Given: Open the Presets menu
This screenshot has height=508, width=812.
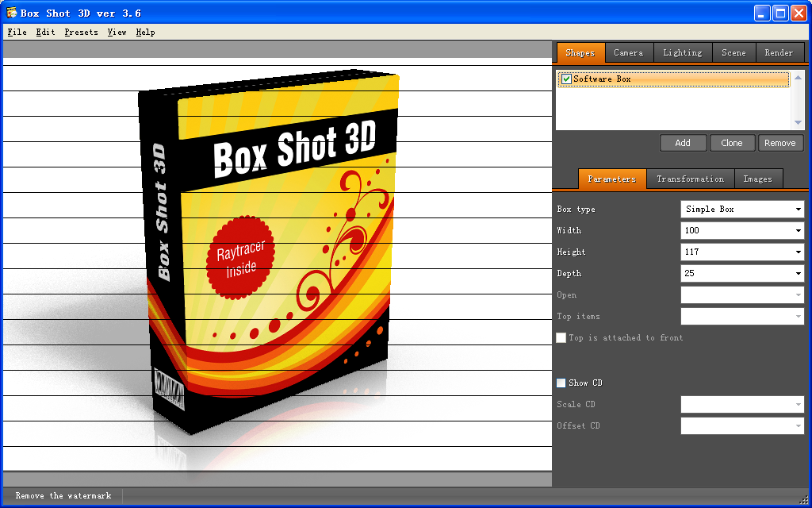Looking at the screenshot, I should click(82, 32).
